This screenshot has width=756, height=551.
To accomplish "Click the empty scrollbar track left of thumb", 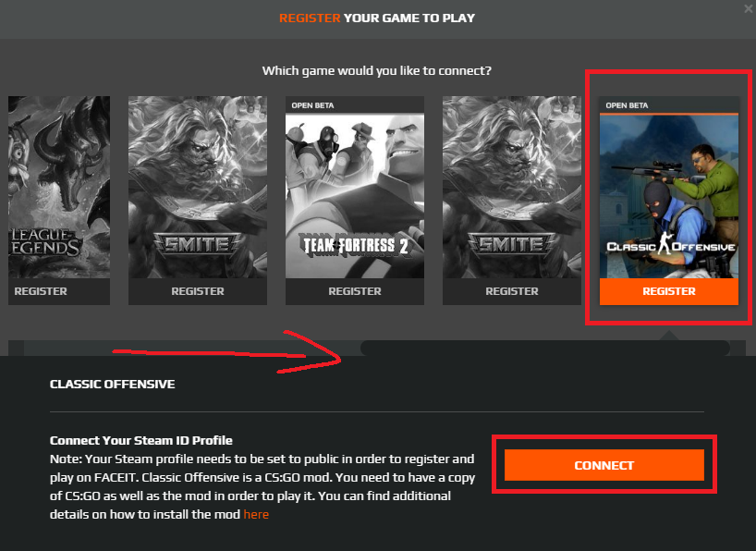I will (x=192, y=348).
